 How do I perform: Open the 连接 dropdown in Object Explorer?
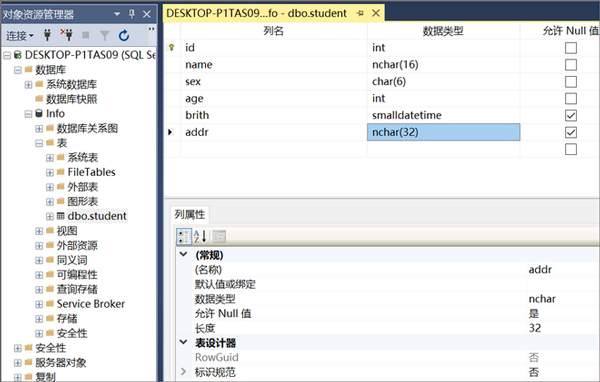(x=20, y=36)
